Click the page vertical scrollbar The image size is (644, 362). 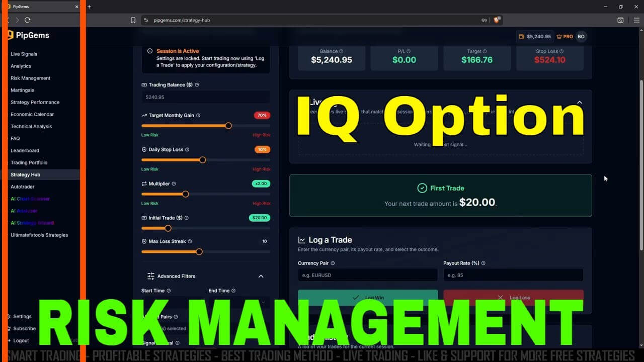pyautogui.click(x=641, y=166)
